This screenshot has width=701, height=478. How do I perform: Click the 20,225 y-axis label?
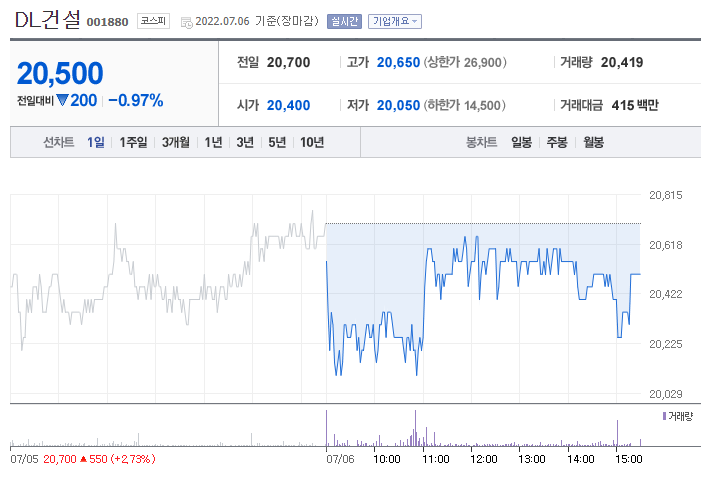point(666,344)
